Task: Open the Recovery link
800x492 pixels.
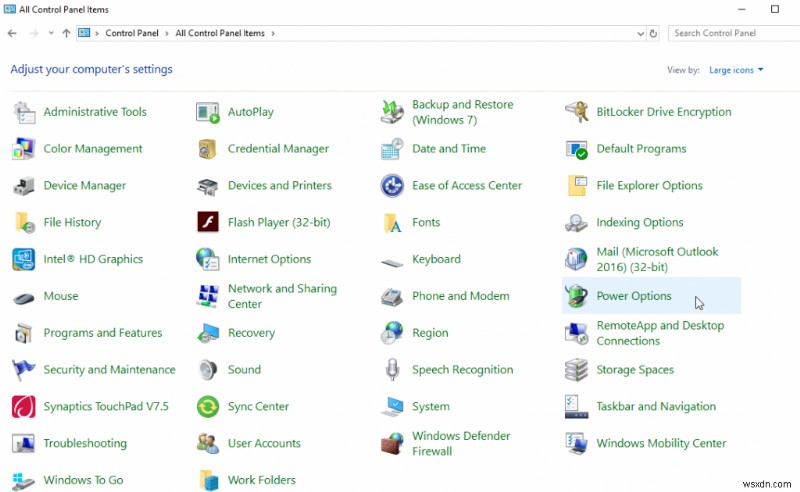Action: 251,333
